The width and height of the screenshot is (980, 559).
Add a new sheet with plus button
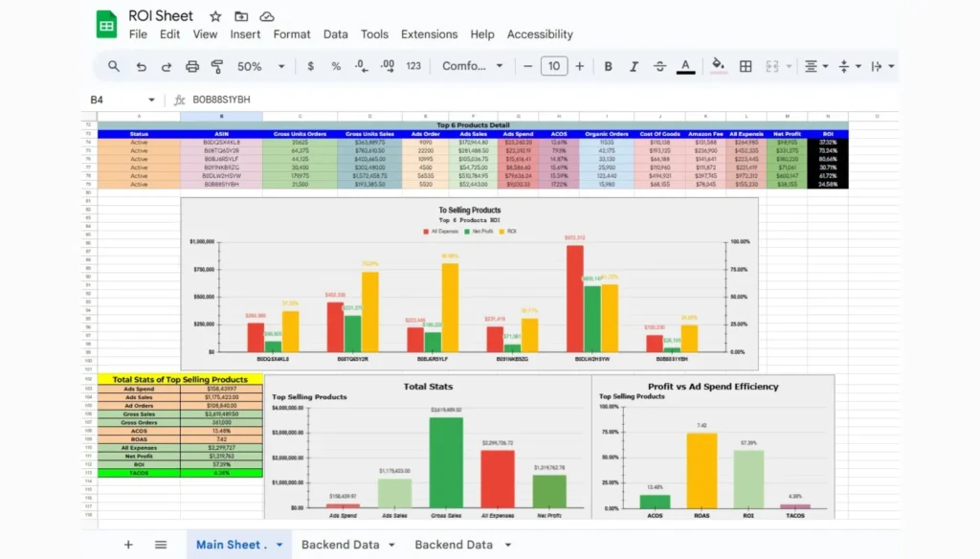click(128, 545)
